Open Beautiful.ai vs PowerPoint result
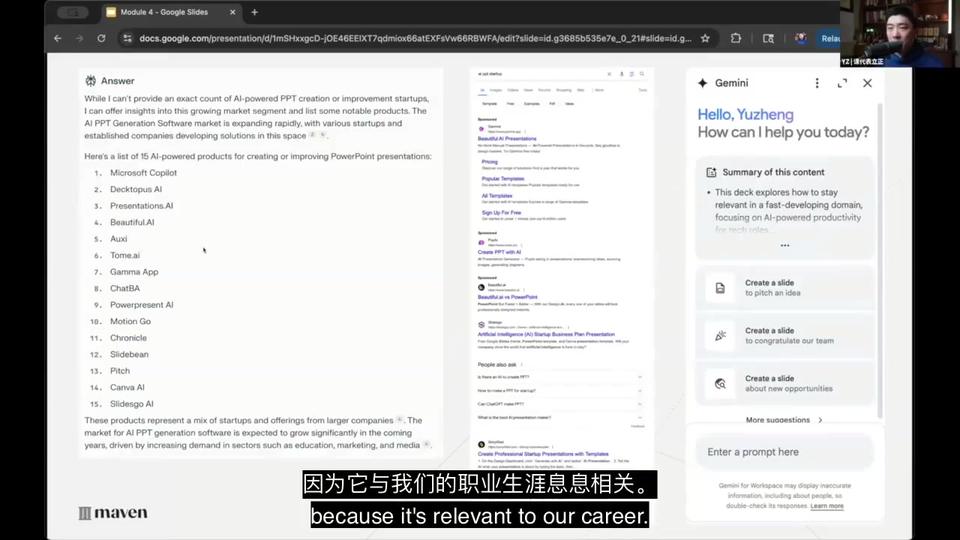The image size is (960, 540). pyautogui.click(x=508, y=297)
